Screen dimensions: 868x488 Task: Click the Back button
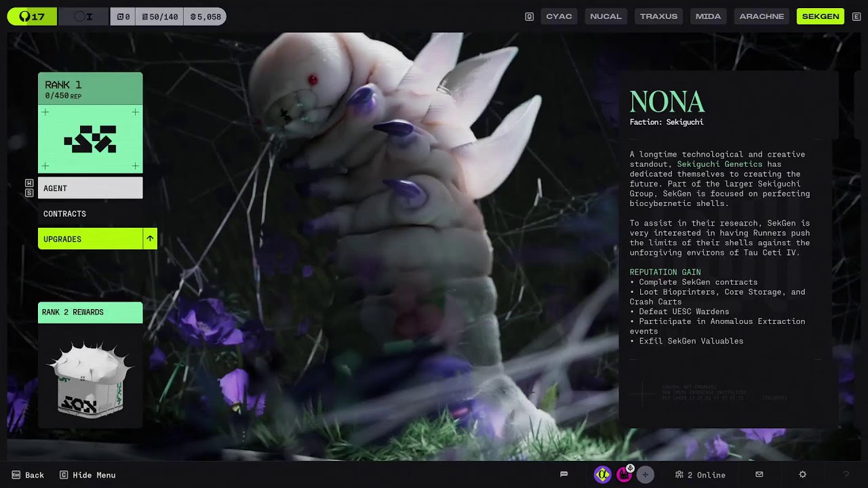point(28,475)
